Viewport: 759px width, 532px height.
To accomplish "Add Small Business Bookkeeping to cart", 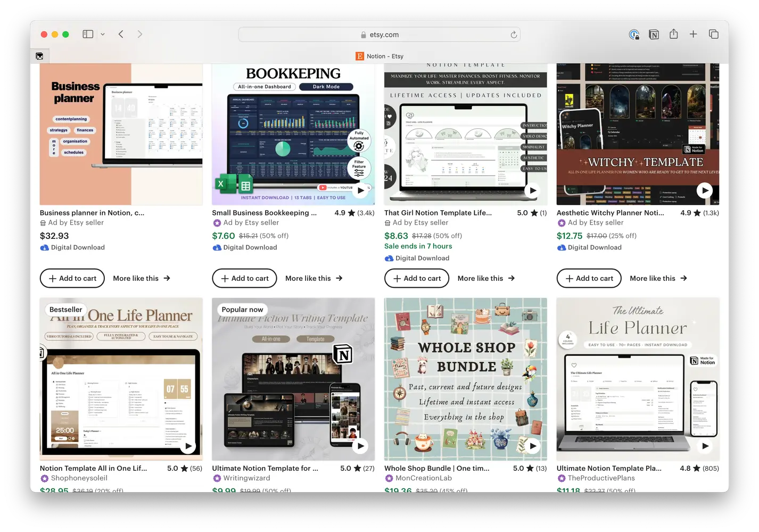I will (x=244, y=278).
